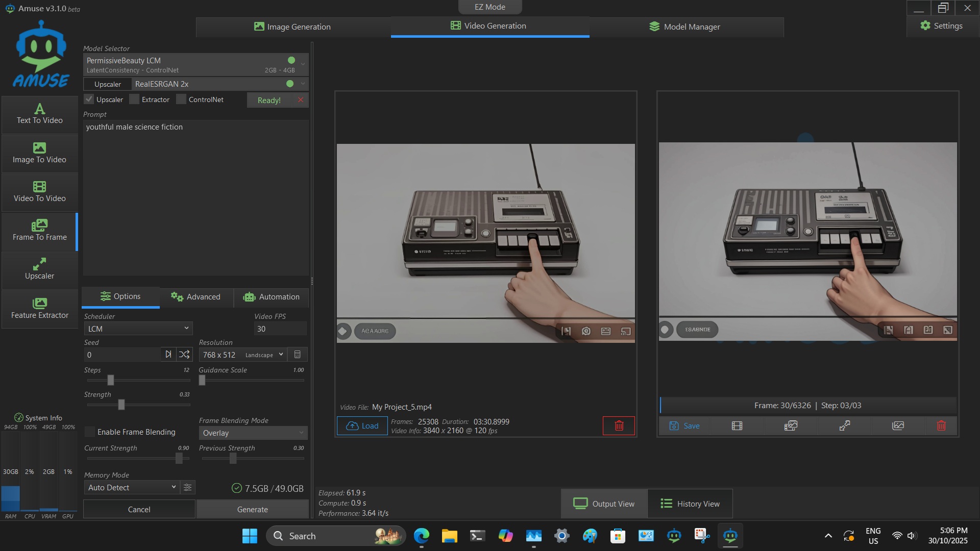Open the memory mode settings icon
This screenshot has width=980, height=551.
click(x=187, y=487)
